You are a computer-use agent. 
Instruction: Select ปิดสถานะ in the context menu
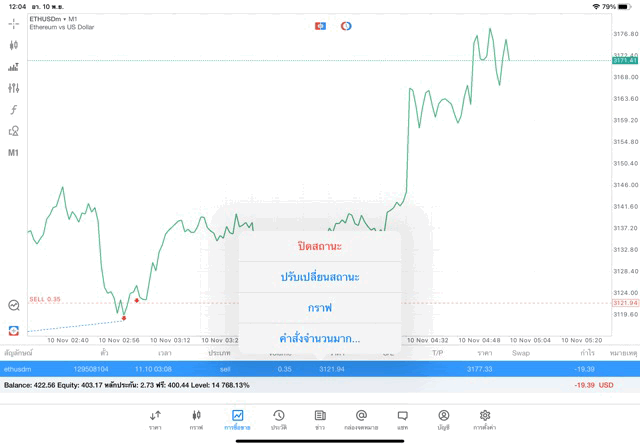(x=319, y=246)
